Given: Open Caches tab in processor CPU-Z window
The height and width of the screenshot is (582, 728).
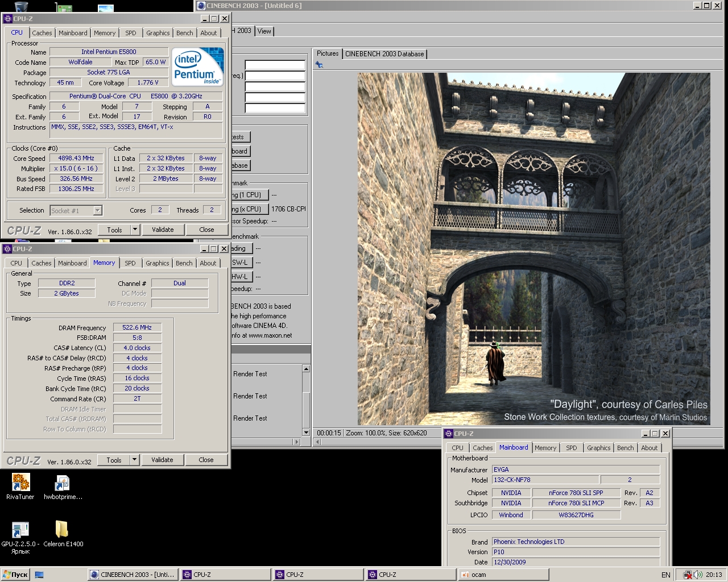Looking at the screenshot, I should [42, 33].
